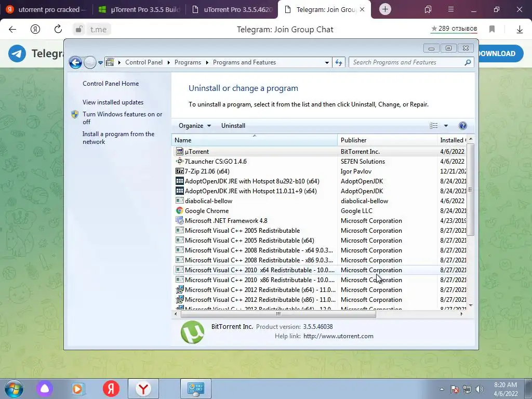The height and width of the screenshot is (399, 532).
Task: Open recent pages dropdown next to navigation arrows
Action: [x=100, y=63]
